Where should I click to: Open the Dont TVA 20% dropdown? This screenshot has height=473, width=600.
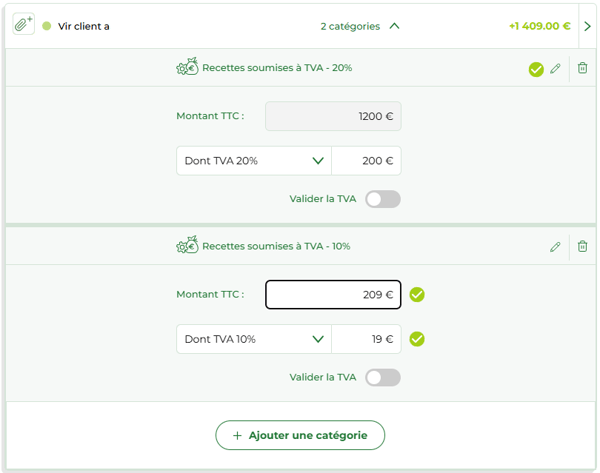(x=254, y=161)
